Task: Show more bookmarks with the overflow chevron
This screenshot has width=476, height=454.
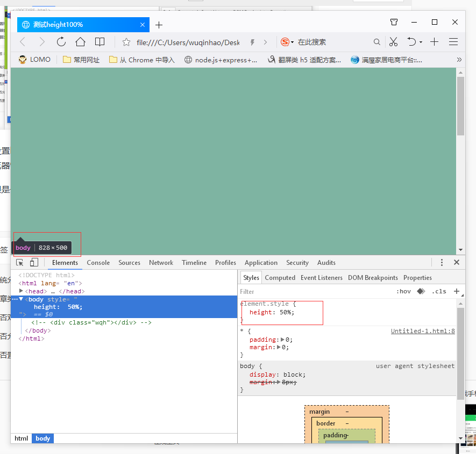Action: (x=459, y=60)
